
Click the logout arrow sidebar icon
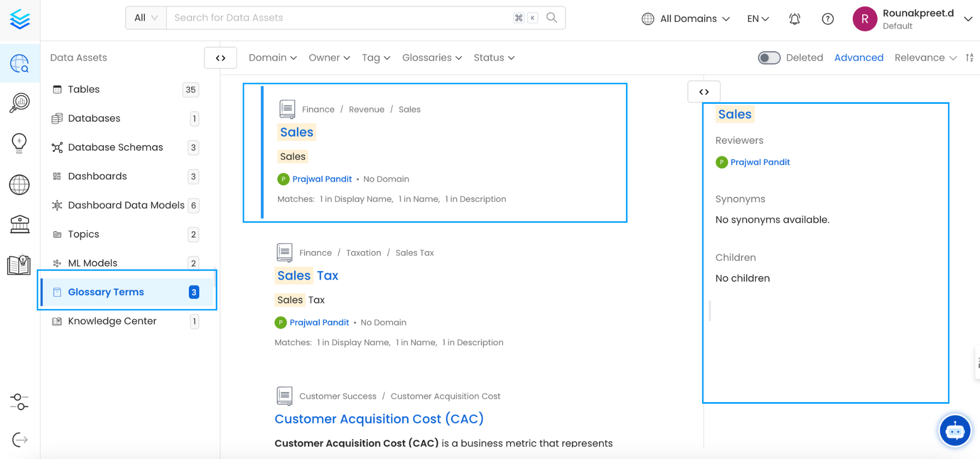19,440
